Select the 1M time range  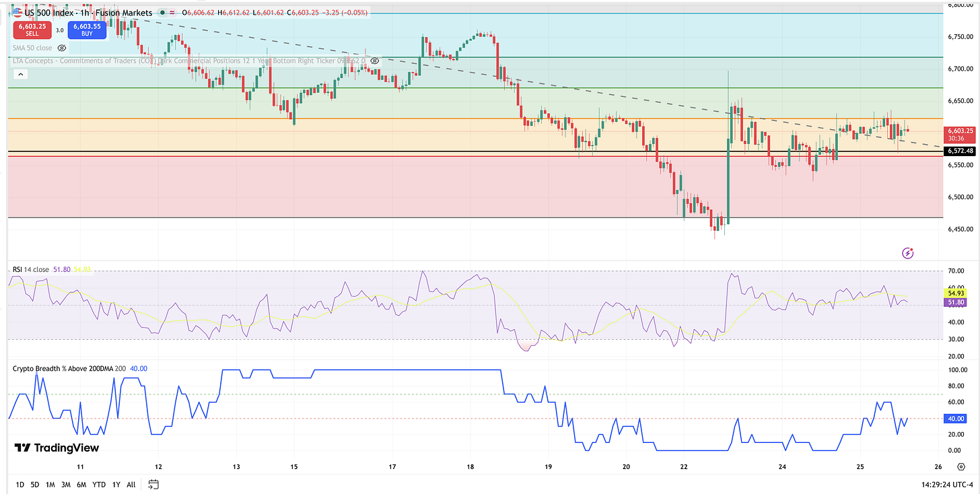pos(50,485)
